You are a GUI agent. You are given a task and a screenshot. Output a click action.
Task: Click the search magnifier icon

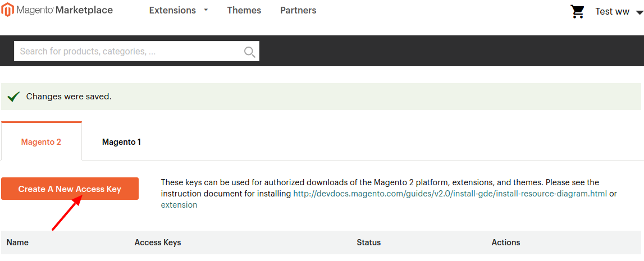[249, 52]
